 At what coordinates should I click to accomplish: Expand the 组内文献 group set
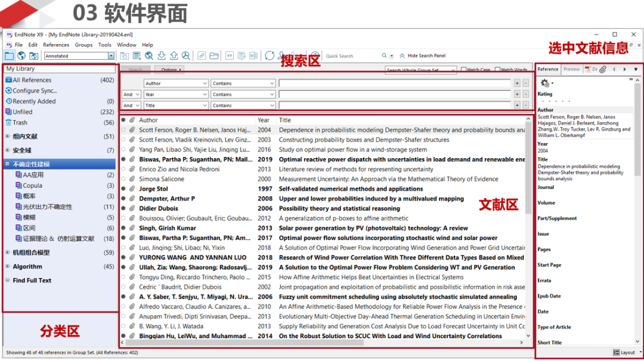point(7,136)
